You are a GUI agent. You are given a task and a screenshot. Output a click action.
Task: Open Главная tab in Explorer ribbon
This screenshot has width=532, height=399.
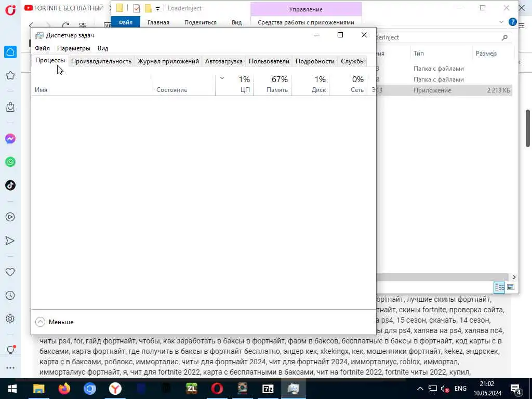158,22
